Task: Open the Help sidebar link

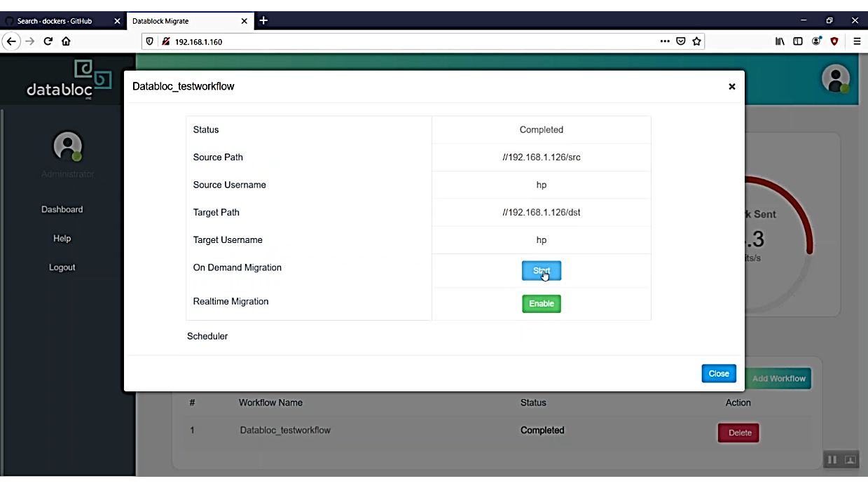Action: click(x=62, y=239)
